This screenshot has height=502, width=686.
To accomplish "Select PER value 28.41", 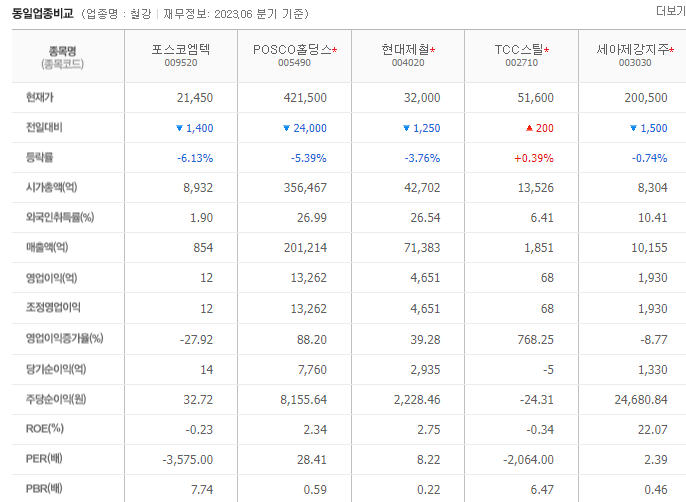I will coord(312,460).
